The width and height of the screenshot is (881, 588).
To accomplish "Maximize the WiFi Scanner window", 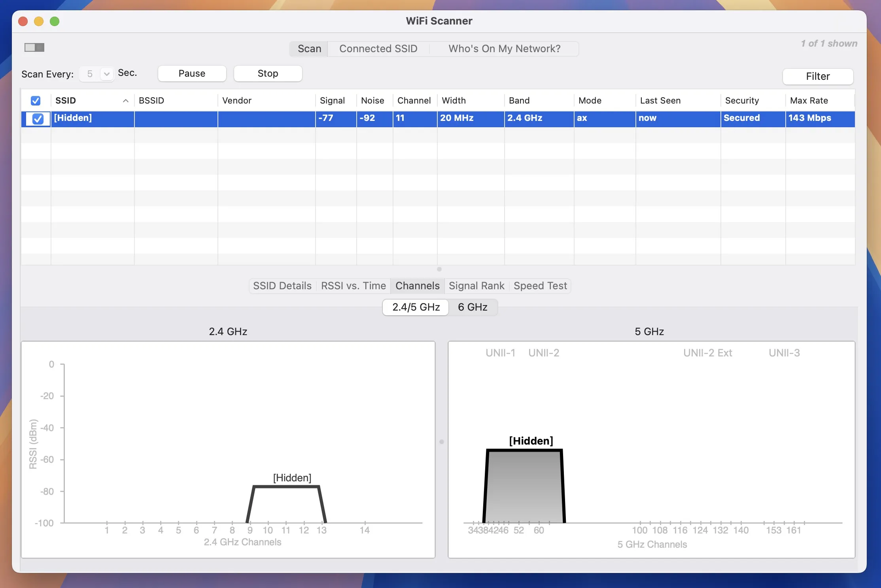I will 55,21.
